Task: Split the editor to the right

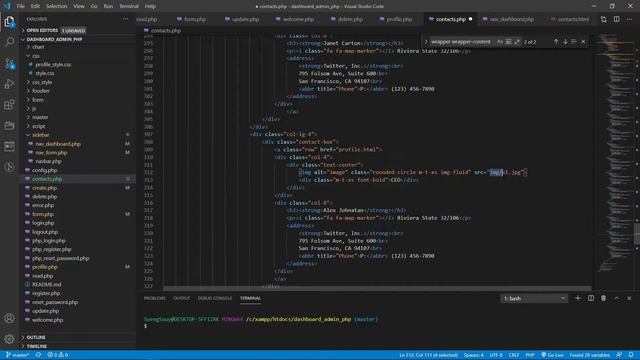Action: pos(616,19)
